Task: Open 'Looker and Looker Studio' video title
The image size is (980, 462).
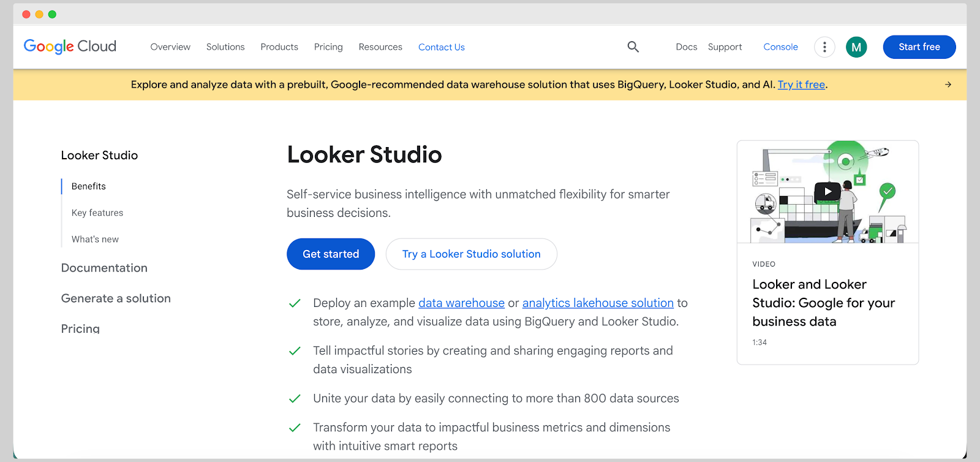Action: (824, 303)
